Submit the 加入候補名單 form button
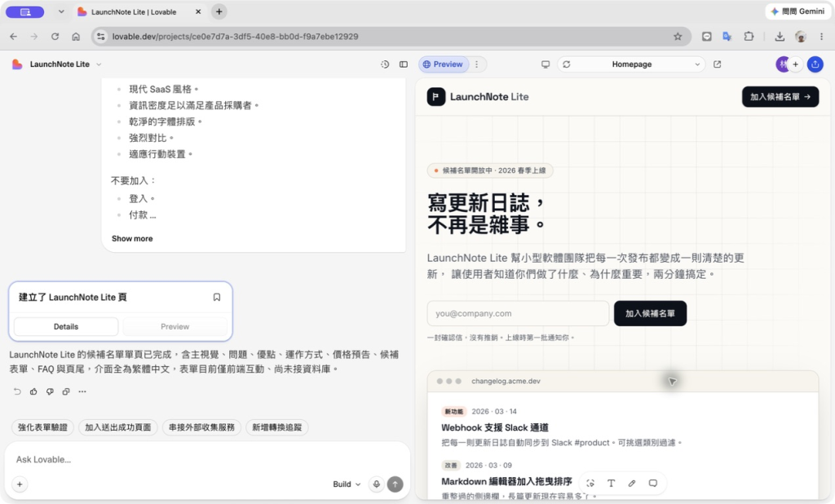This screenshot has height=504, width=835. [650, 313]
